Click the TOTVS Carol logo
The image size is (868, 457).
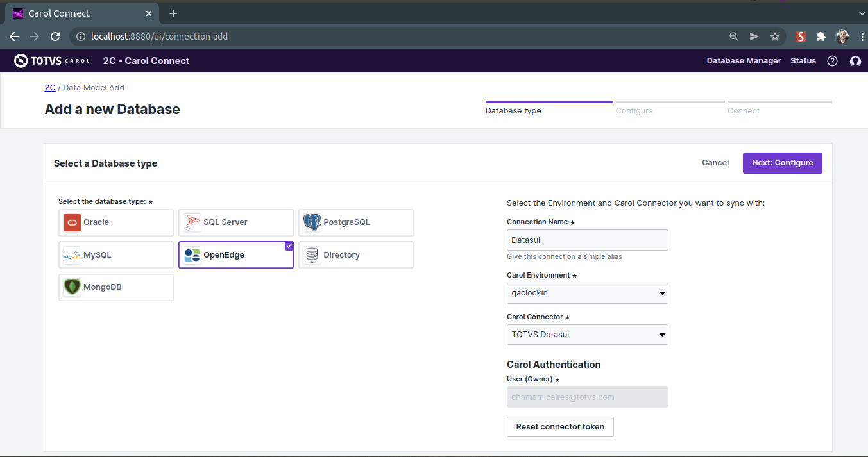point(51,61)
